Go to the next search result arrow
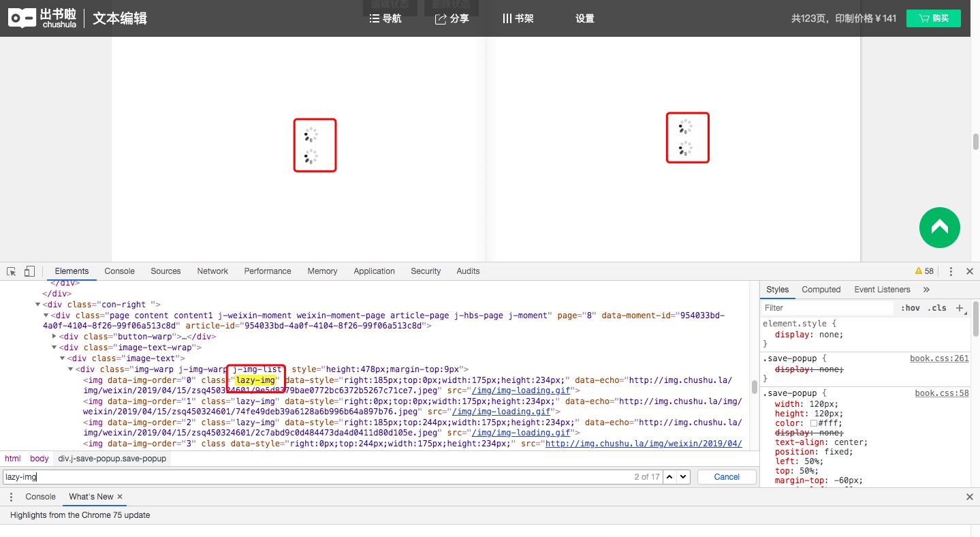This screenshot has width=980, height=537. pos(684,477)
